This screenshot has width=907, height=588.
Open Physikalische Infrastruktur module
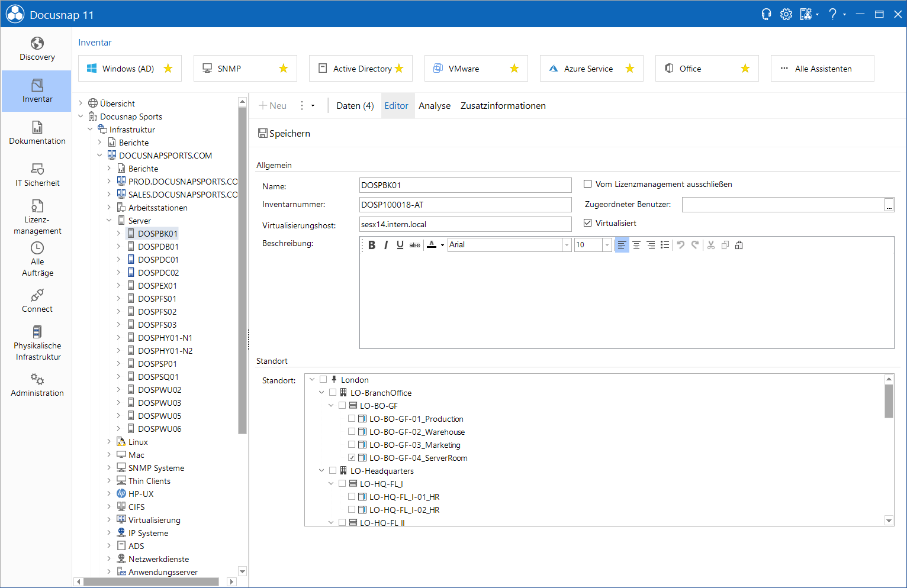click(x=37, y=343)
